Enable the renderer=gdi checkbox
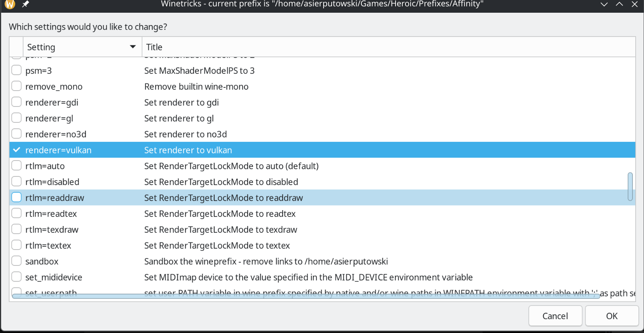644x333 pixels. (x=16, y=102)
